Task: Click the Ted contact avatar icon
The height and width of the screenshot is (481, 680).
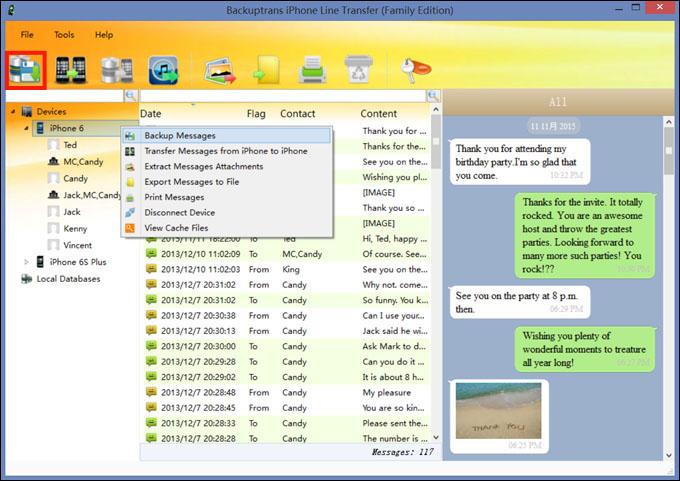Action: pos(53,144)
